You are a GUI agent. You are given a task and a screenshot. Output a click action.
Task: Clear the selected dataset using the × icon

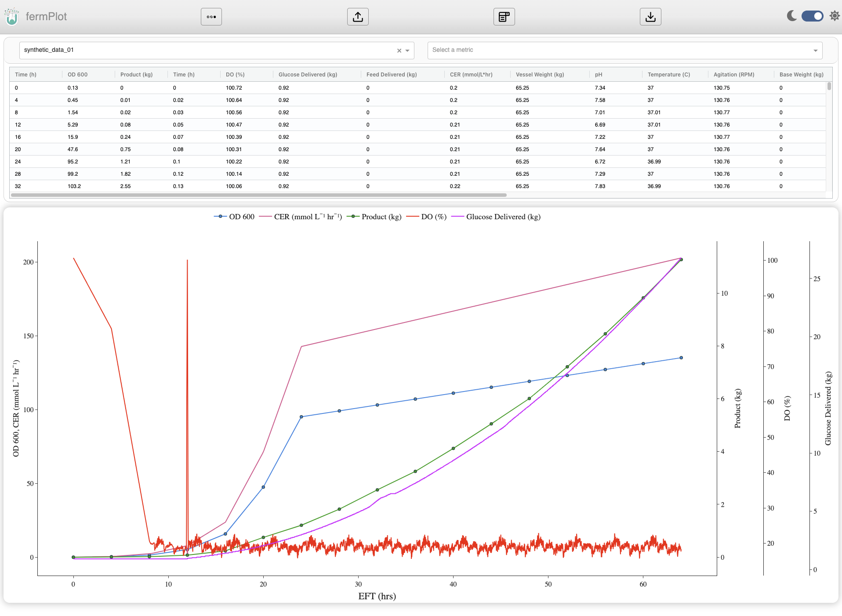tap(398, 51)
